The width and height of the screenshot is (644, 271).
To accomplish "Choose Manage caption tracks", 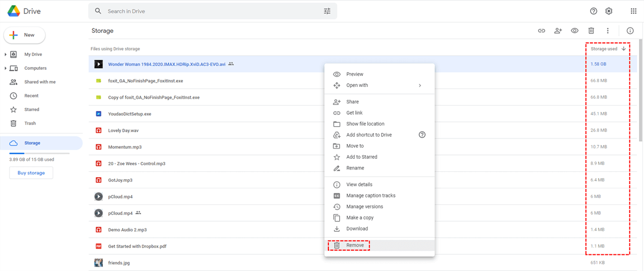I will pos(379,195).
